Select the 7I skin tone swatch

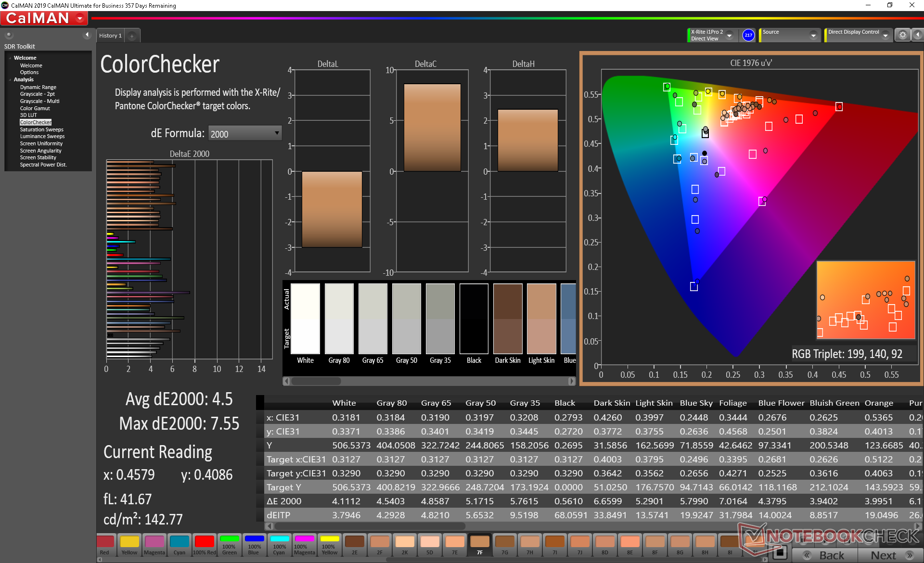point(554,545)
